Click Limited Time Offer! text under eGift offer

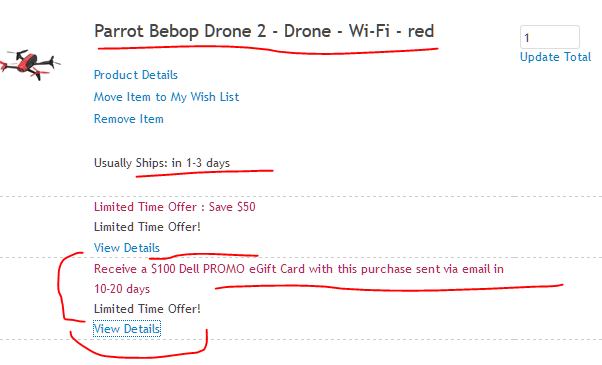(147, 309)
